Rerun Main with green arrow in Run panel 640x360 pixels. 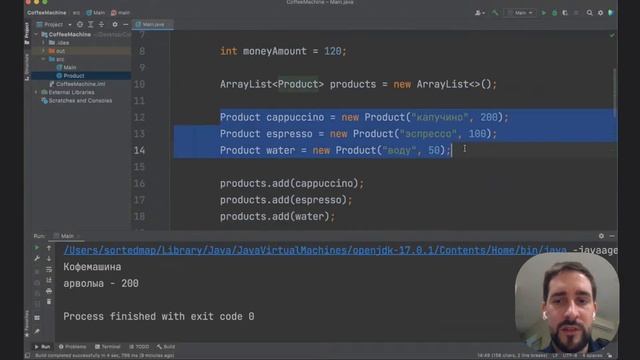click(x=37, y=247)
